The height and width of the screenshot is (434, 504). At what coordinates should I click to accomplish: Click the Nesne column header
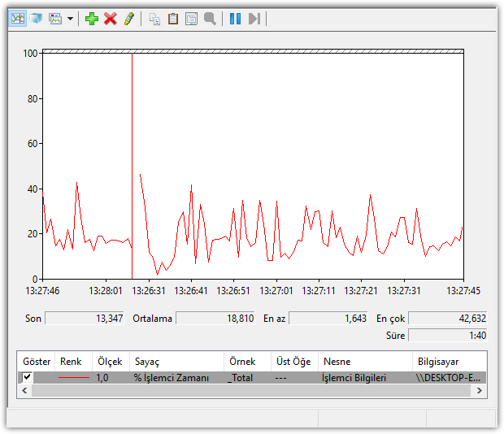[365, 362]
